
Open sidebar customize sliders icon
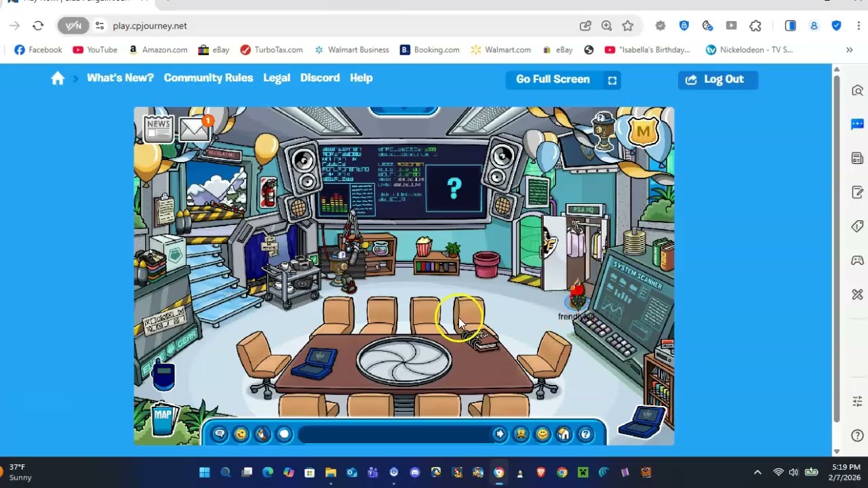click(857, 401)
